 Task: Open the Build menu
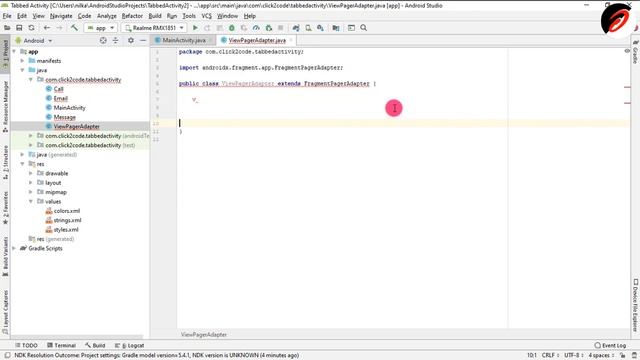pyautogui.click(x=155, y=16)
